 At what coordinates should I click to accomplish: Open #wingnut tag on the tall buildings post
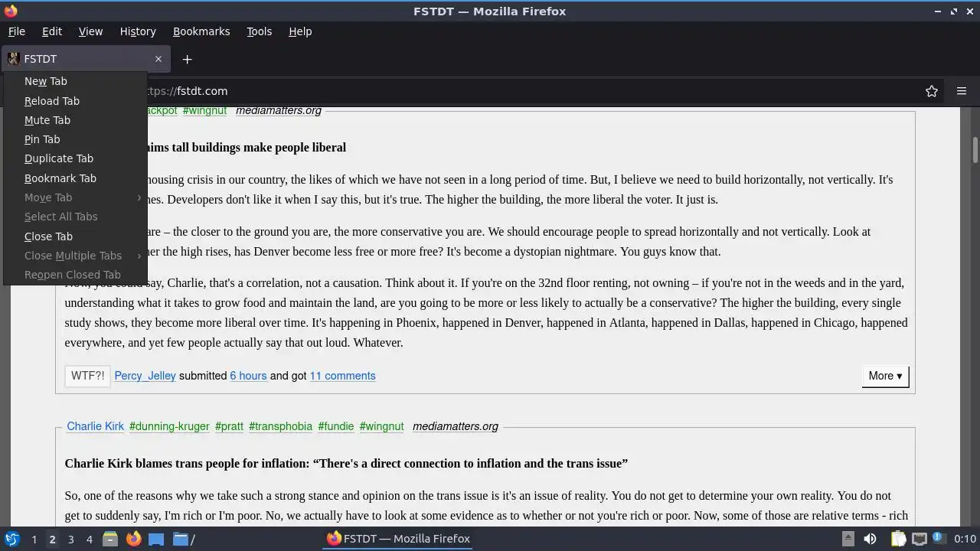[204, 110]
